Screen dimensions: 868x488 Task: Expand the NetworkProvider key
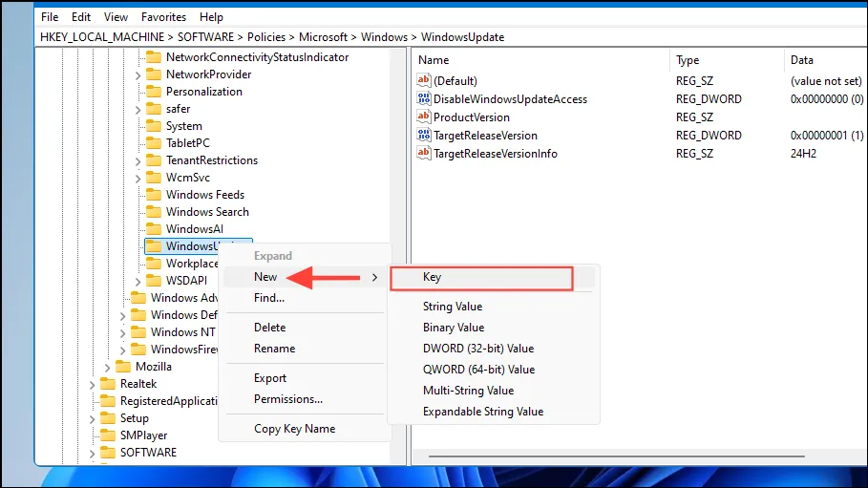tap(138, 74)
